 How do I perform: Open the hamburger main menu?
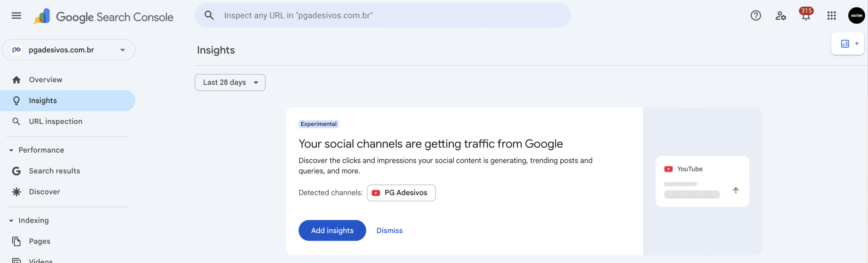pyautogui.click(x=16, y=16)
